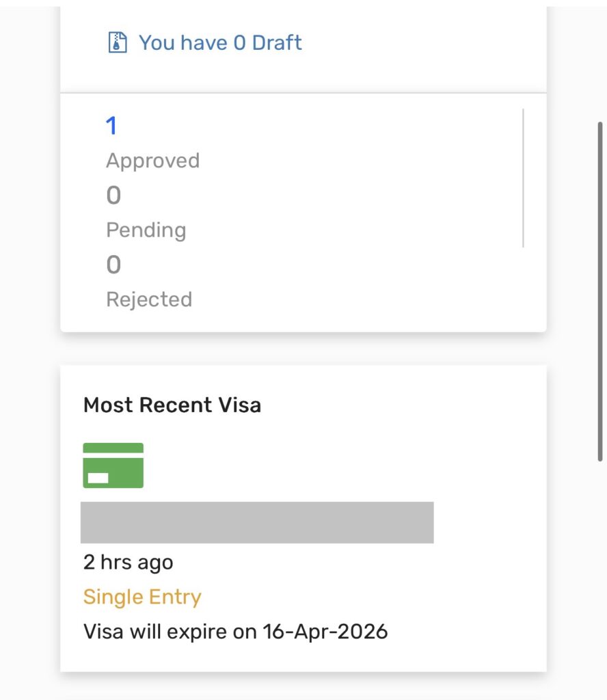
Task: Click the vertical divider in status card
Action: pyautogui.click(x=523, y=178)
